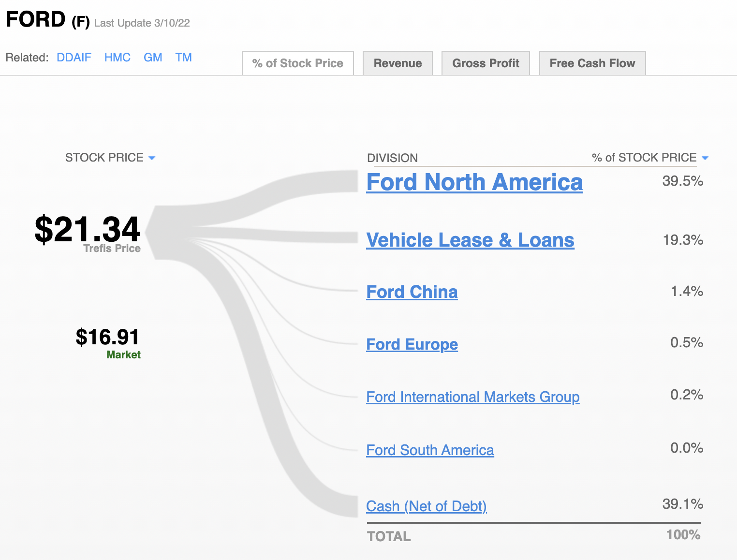The height and width of the screenshot is (560, 737).
Task: Click the 19.3% value for Vehicle Lease & Loans
Action: pos(683,240)
